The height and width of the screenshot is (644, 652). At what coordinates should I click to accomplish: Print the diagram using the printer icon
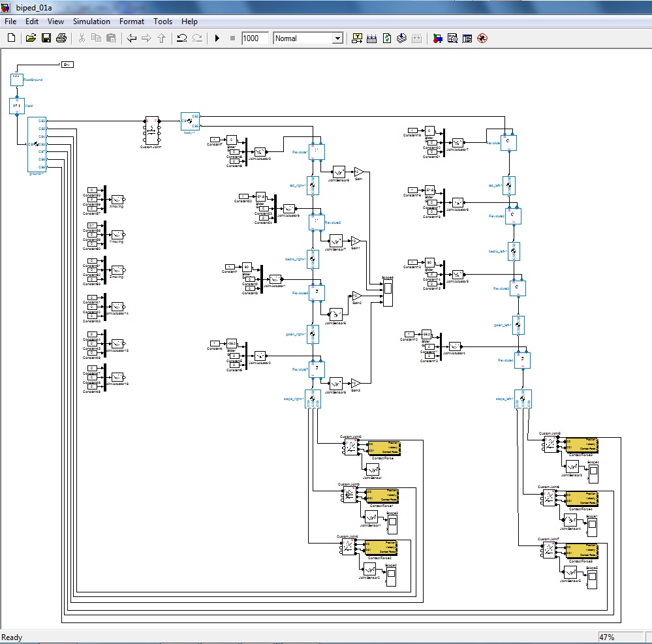click(x=61, y=38)
